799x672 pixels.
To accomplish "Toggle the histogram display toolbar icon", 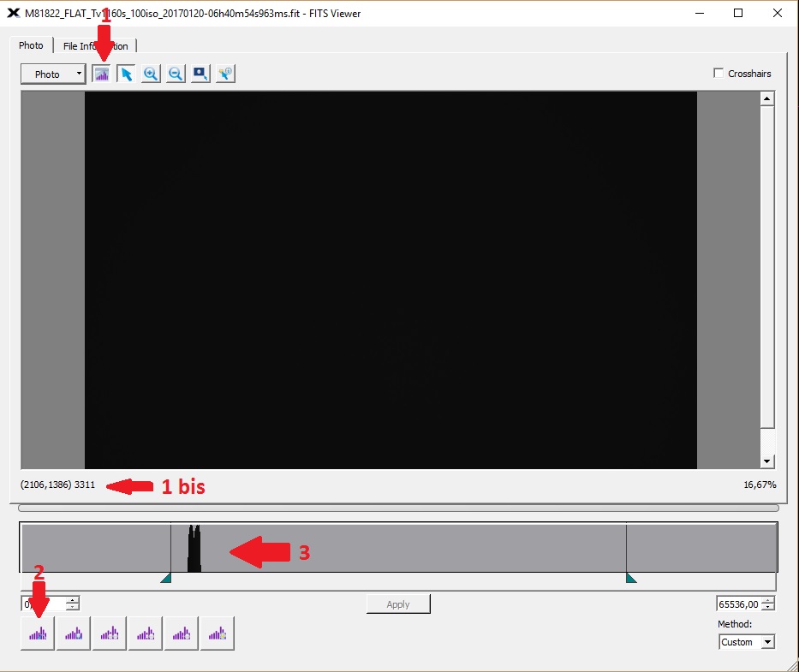I will [x=102, y=74].
